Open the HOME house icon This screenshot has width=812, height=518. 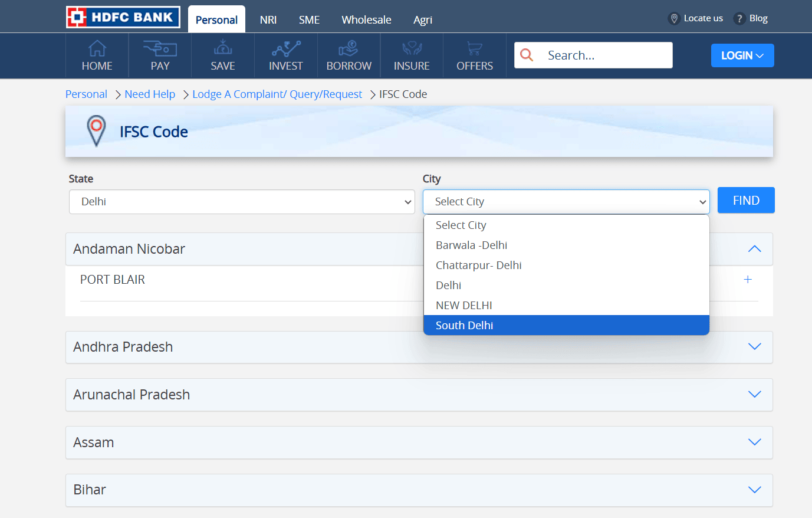97,48
